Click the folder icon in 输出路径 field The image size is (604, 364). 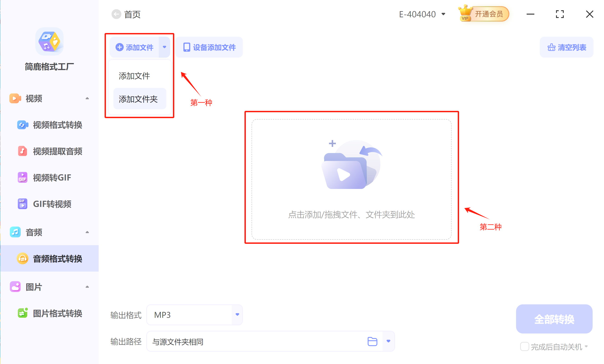pos(372,341)
